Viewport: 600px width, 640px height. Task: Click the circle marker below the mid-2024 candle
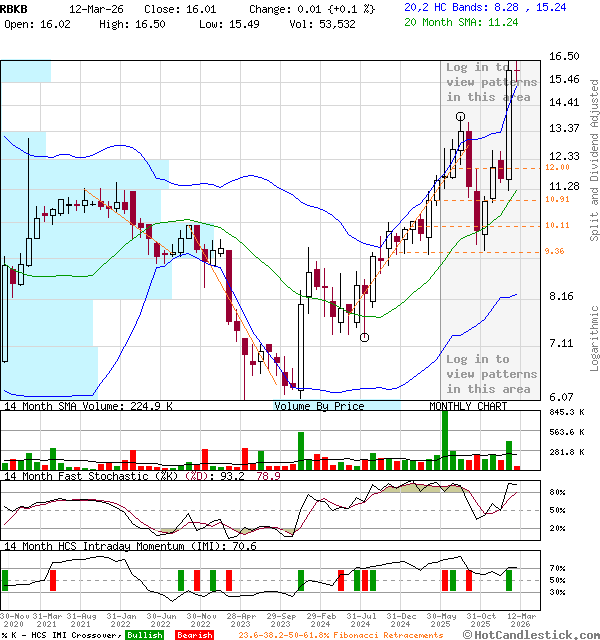[365, 337]
